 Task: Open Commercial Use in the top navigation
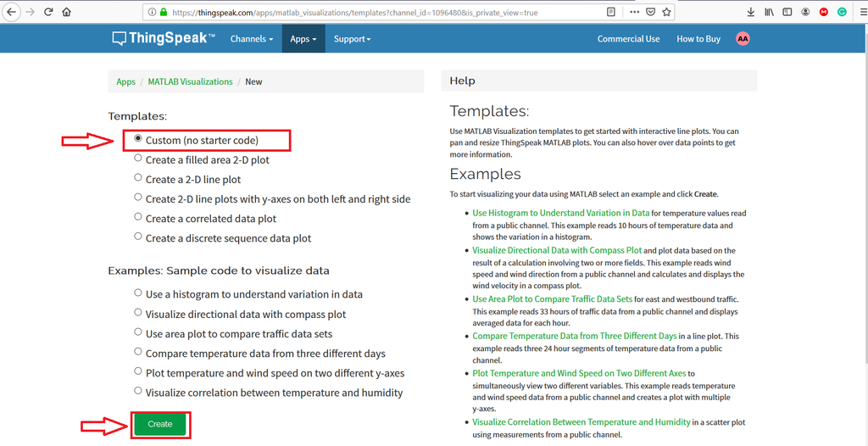pos(628,39)
